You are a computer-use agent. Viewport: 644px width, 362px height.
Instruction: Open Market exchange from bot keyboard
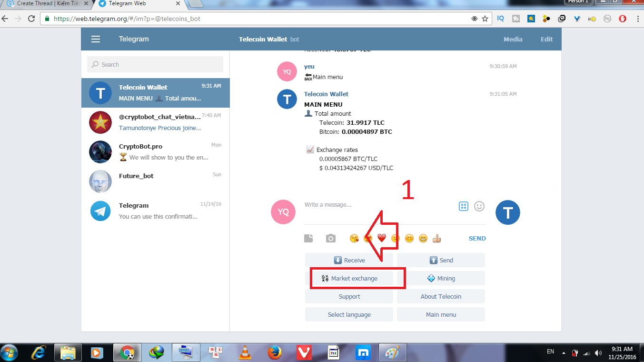(x=349, y=278)
